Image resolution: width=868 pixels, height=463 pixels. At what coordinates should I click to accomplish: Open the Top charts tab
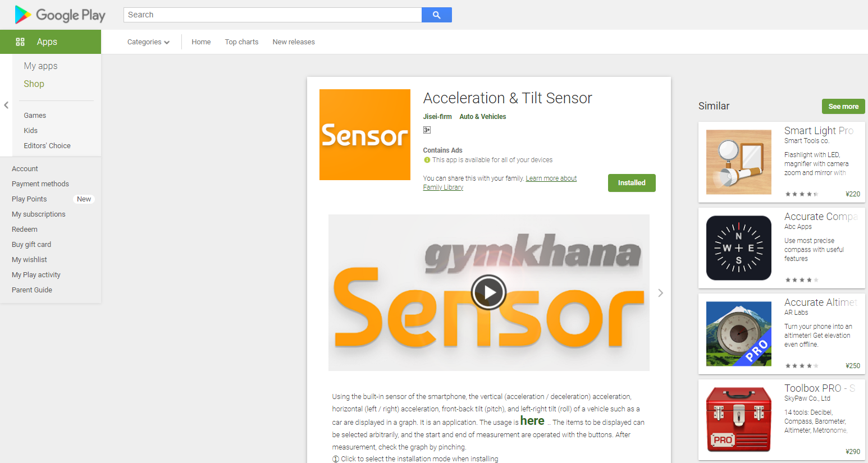[x=241, y=42]
